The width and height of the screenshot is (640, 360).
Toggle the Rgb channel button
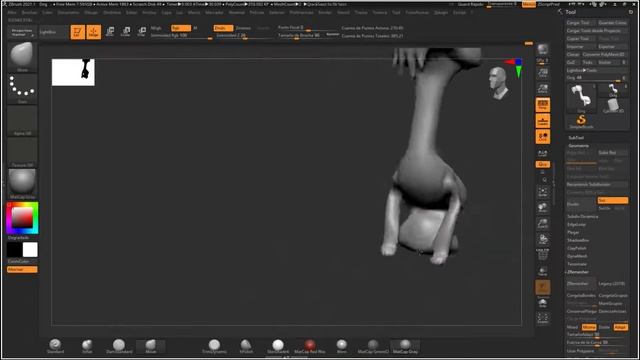pyautogui.click(x=181, y=28)
